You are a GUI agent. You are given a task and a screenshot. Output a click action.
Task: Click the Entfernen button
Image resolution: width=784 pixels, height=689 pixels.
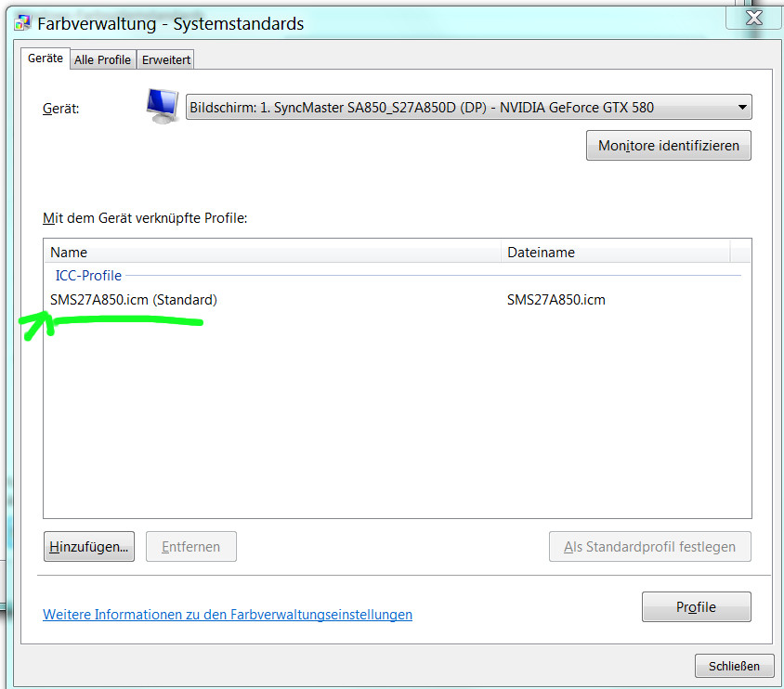tap(192, 547)
